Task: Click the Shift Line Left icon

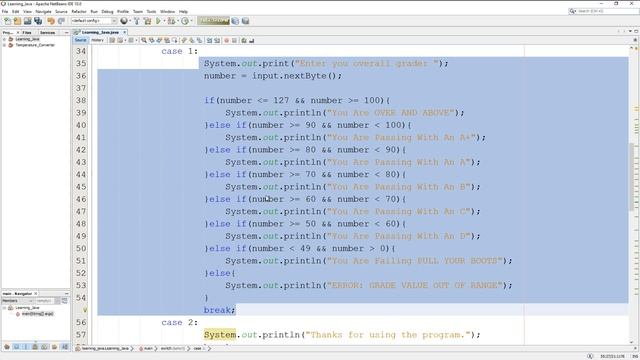Action: pyautogui.click(x=209, y=40)
